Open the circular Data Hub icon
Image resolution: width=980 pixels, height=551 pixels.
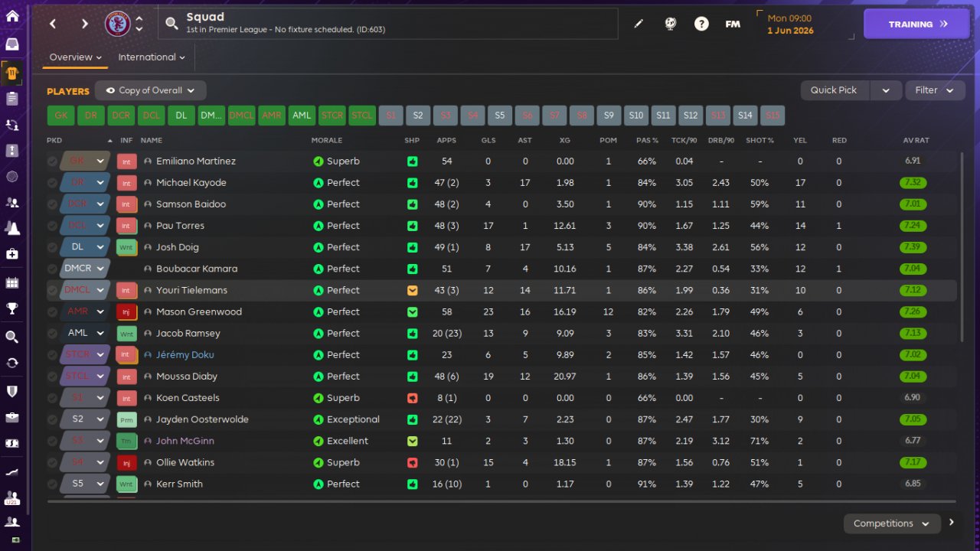(12, 177)
